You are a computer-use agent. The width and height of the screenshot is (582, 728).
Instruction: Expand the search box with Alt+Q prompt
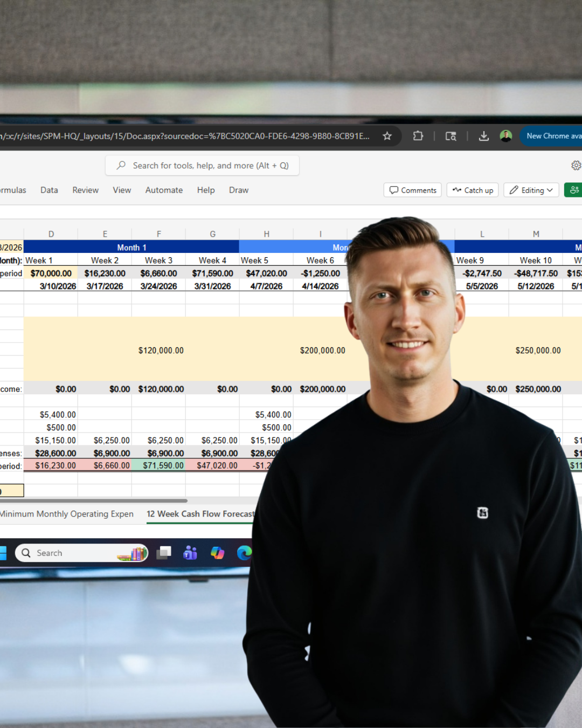coord(202,165)
